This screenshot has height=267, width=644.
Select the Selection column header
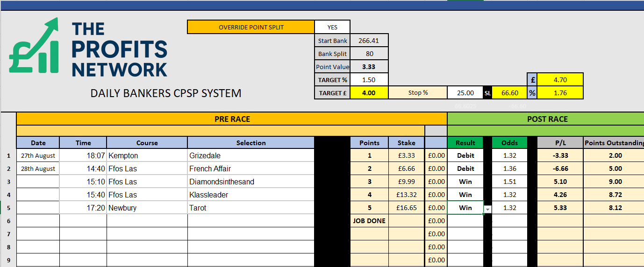pos(250,143)
